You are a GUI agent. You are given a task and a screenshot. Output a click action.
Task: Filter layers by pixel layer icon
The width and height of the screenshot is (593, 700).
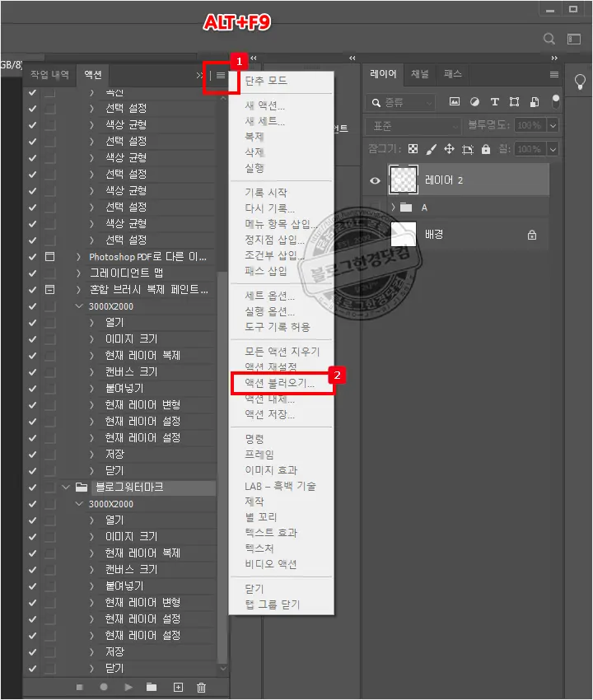tap(454, 101)
